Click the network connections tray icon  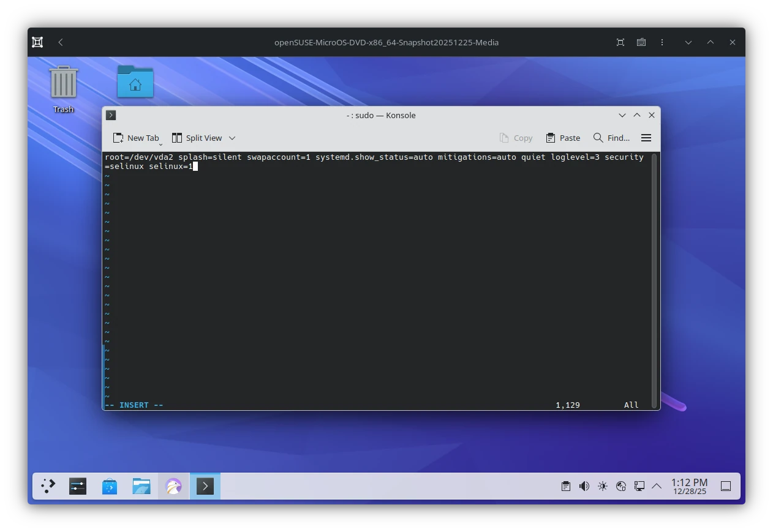639,485
